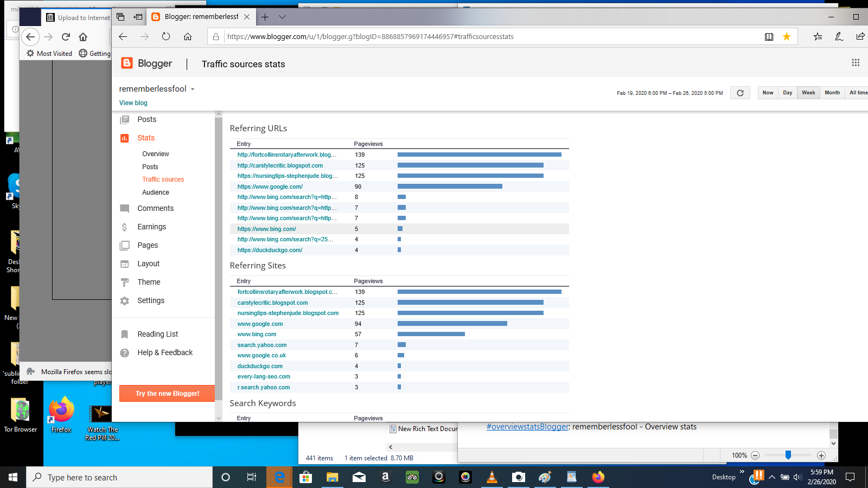Share this page from Edge
868x488 pixels.
point(860,37)
